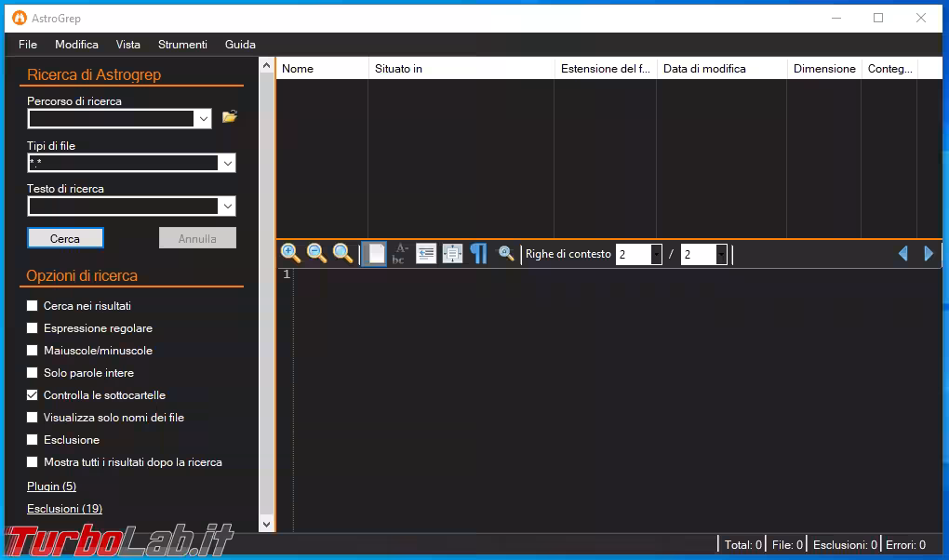The height and width of the screenshot is (560, 949).
Task: Click inside Testo di ricerca field
Action: point(123,207)
